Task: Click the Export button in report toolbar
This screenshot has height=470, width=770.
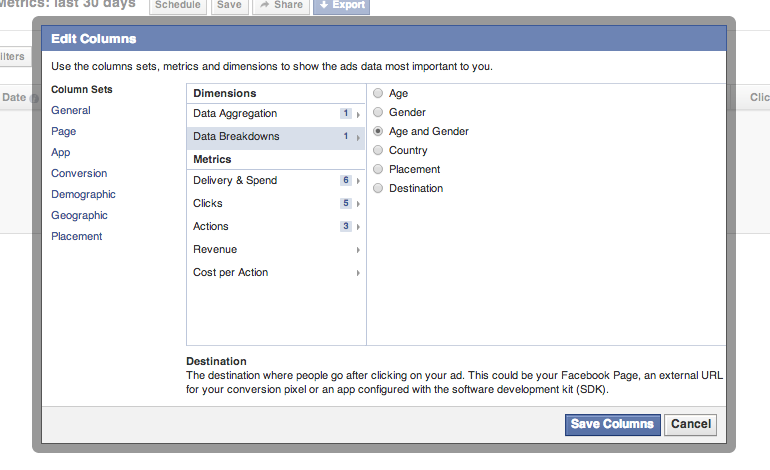Action: [x=341, y=5]
